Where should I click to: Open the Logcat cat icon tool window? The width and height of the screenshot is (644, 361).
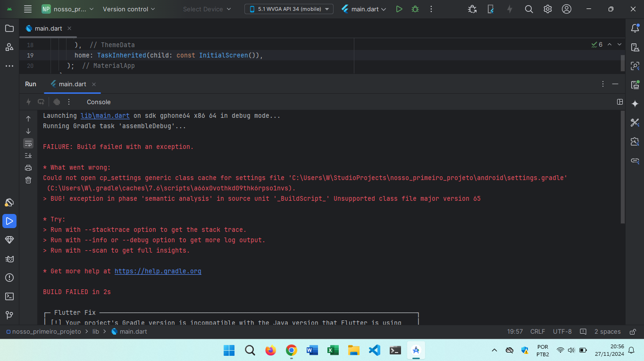tap(9, 259)
